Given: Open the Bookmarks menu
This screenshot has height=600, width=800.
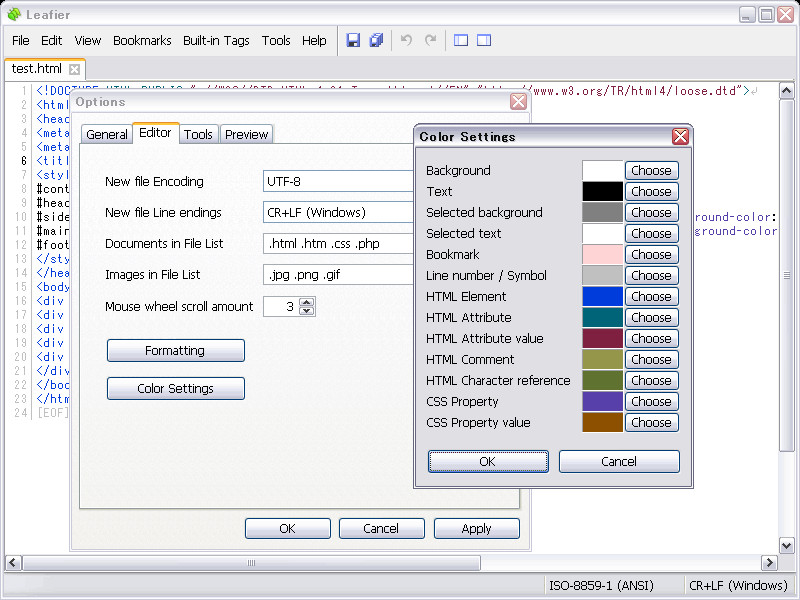Looking at the screenshot, I should (x=141, y=40).
